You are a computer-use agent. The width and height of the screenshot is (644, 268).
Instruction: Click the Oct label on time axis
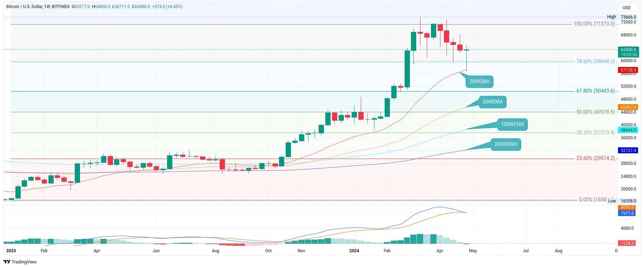(268, 251)
